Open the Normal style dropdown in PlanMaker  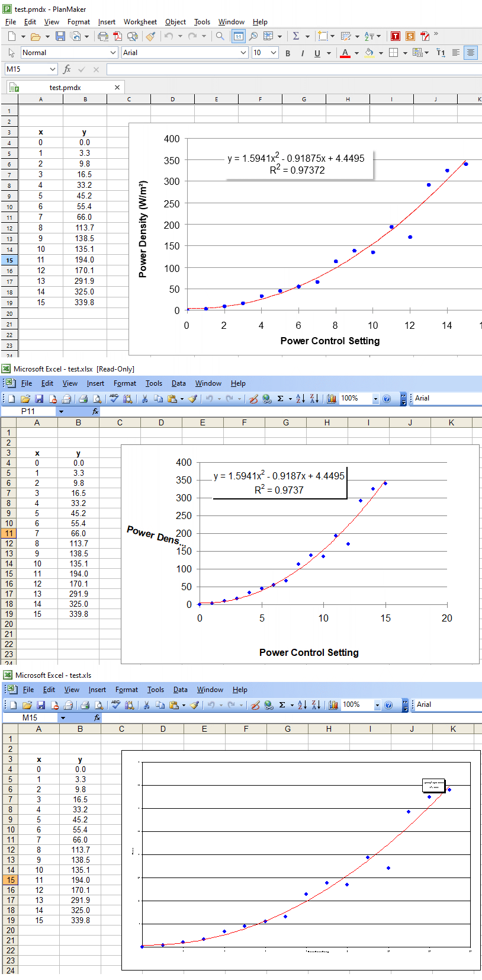click(x=113, y=53)
